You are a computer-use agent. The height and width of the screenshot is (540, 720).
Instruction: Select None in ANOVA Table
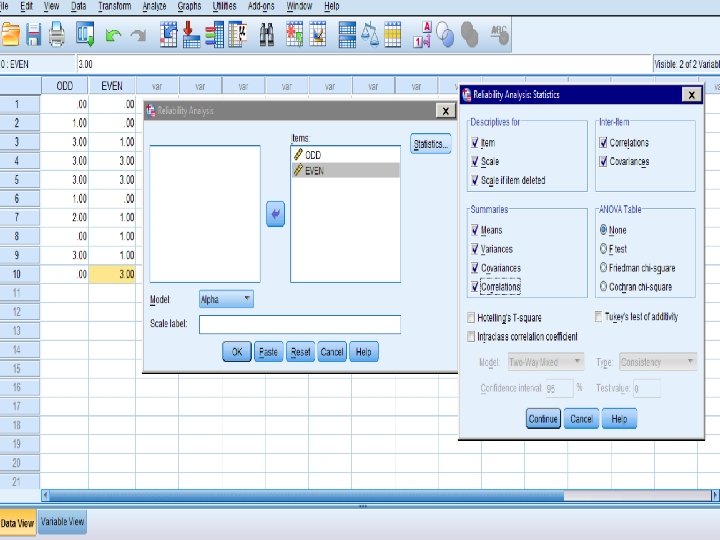[603, 230]
